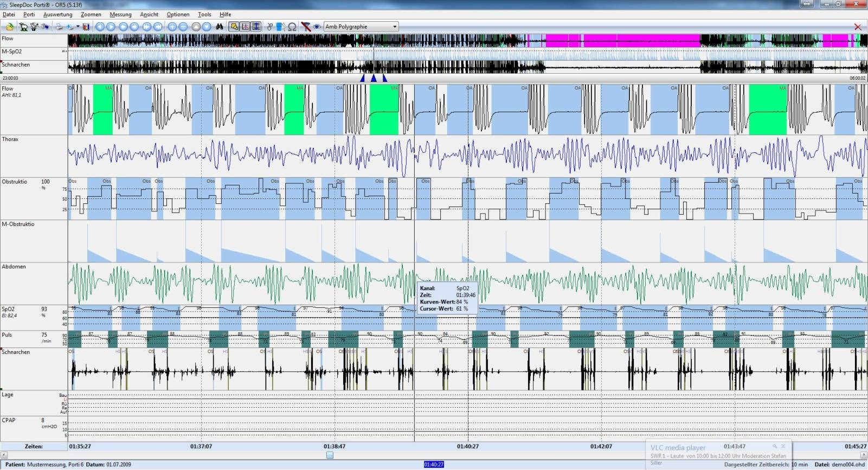Screen dimensions: 868x470
Task: Click the AHI: 81,1 value text
Action: (x=11, y=95)
